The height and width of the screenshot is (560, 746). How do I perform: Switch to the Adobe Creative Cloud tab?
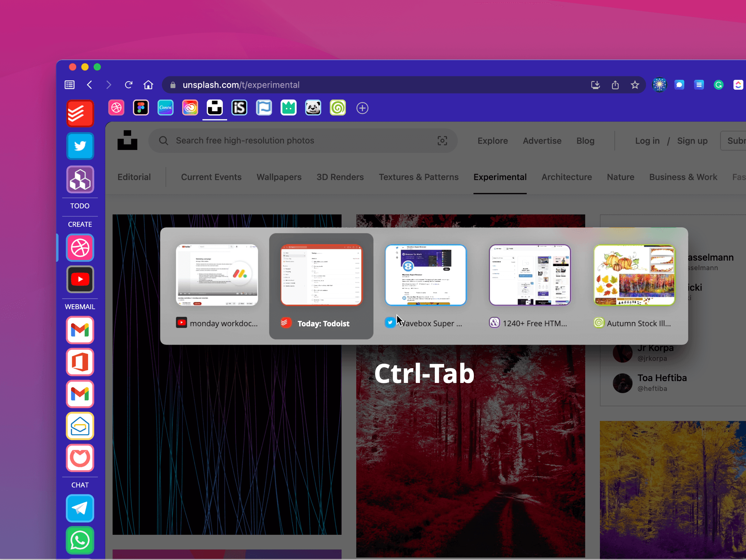pyautogui.click(x=190, y=108)
